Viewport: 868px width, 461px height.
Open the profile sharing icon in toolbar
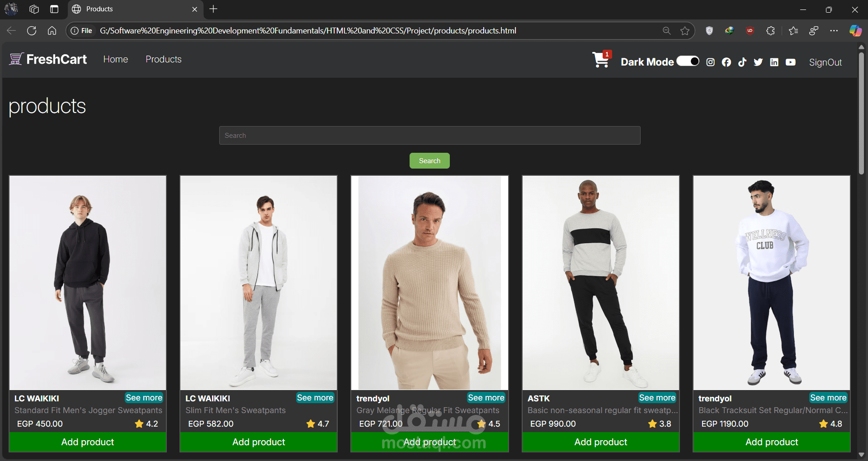[814, 31]
